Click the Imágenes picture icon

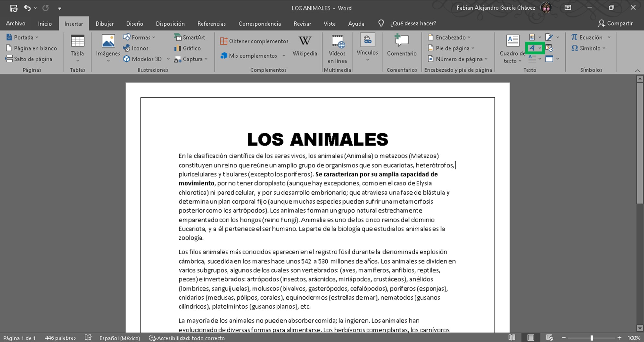[x=108, y=41]
